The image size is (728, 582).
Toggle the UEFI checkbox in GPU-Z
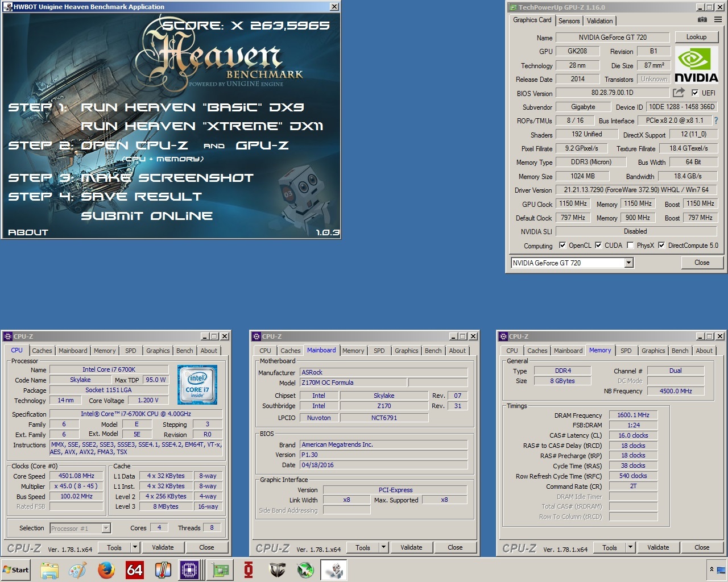[x=695, y=93]
